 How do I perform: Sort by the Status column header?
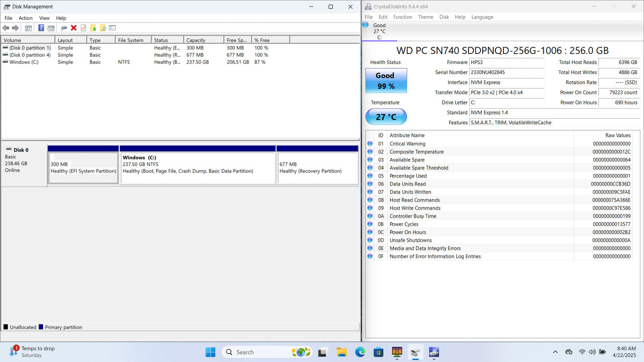pyautogui.click(x=167, y=40)
